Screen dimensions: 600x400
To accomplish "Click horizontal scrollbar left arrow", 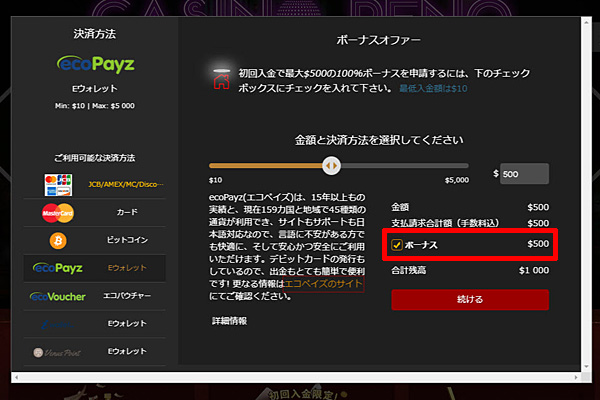I will (16, 377).
